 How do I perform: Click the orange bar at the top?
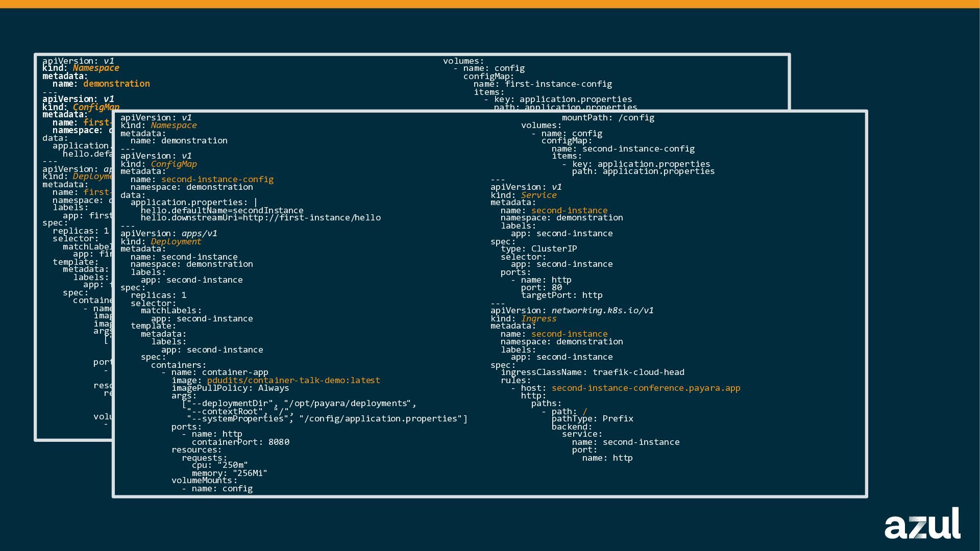[x=490, y=4]
